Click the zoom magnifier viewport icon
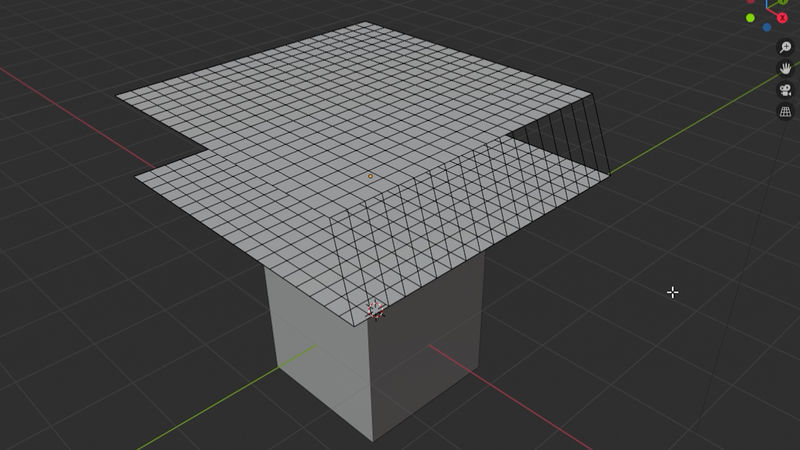 [x=785, y=47]
